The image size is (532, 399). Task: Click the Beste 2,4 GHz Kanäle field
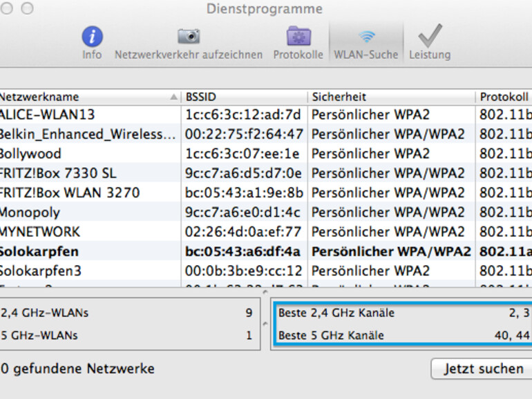[402, 313]
